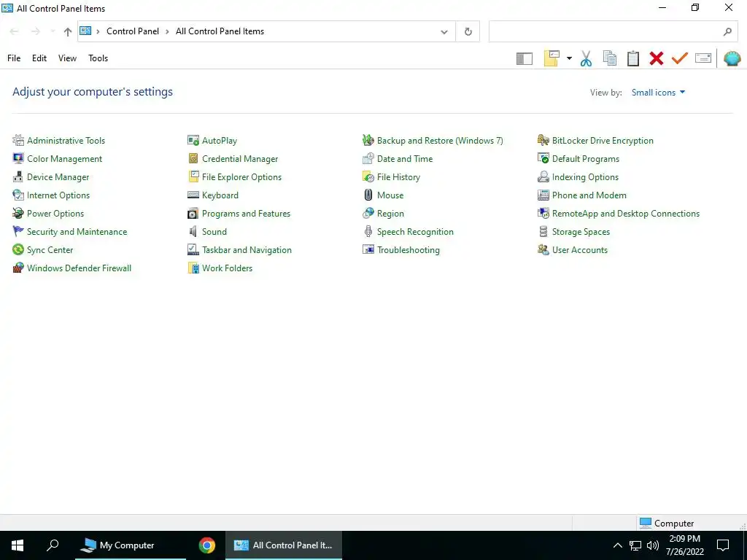This screenshot has height=560, width=747.
Task: Open Region settings link
Action: [390, 214]
